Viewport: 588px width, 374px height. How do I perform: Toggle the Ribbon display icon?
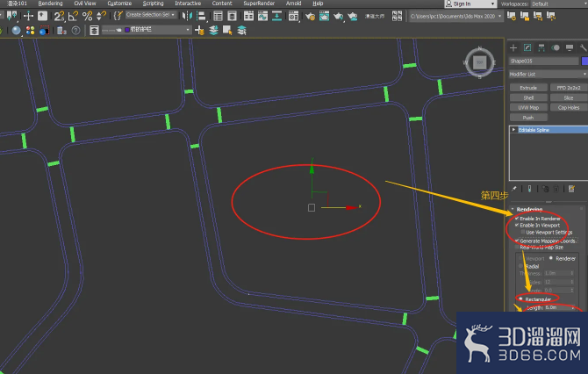248,16
